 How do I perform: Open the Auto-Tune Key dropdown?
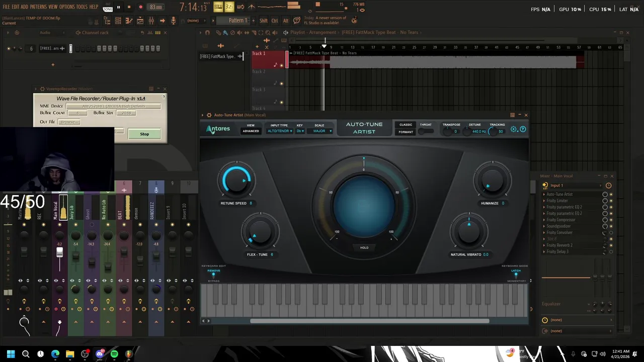pyautogui.click(x=300, y=131)
